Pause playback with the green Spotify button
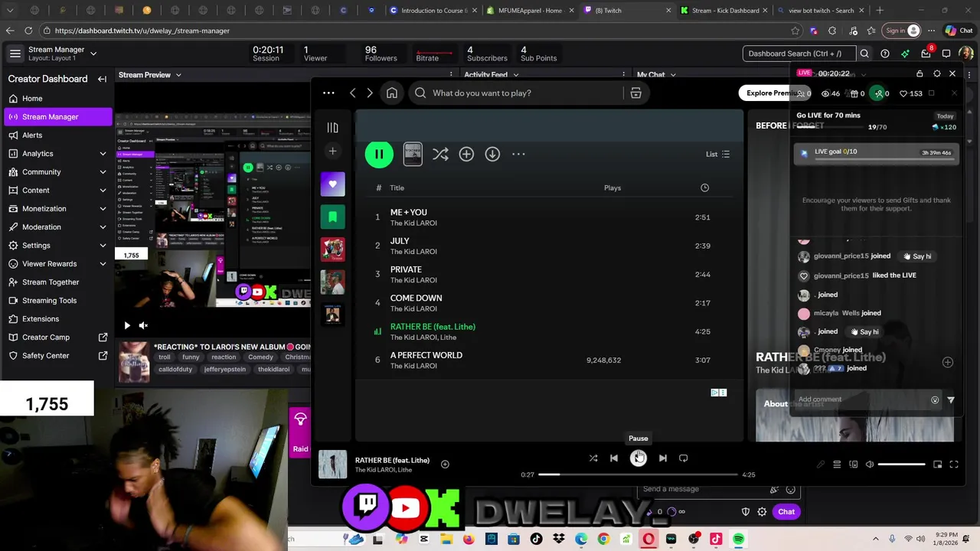The width and height of the screenshot is (980, 551). pyautogui.click(x=379, y=154)
